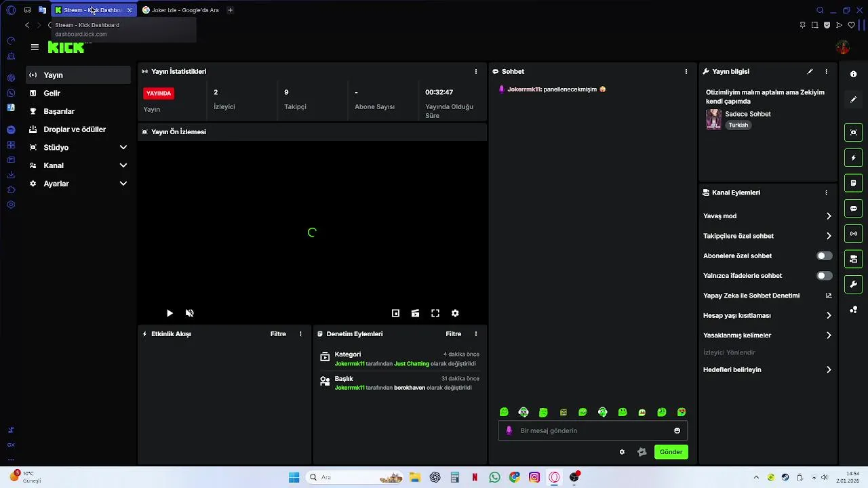Image resolution: width=868 pixels, height=488 pixels.
Task: Open chat settings gear near Gönder
Action: tap(622, 452)
